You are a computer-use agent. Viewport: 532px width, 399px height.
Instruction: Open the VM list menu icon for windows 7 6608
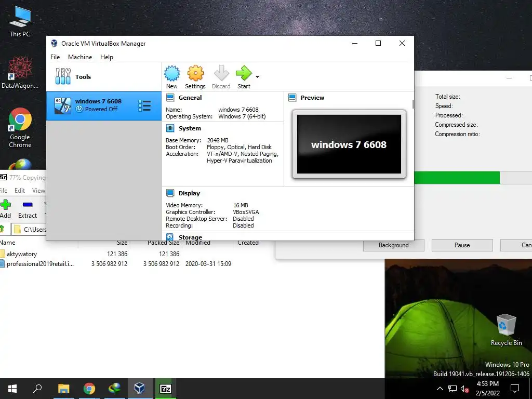(144, 106)
